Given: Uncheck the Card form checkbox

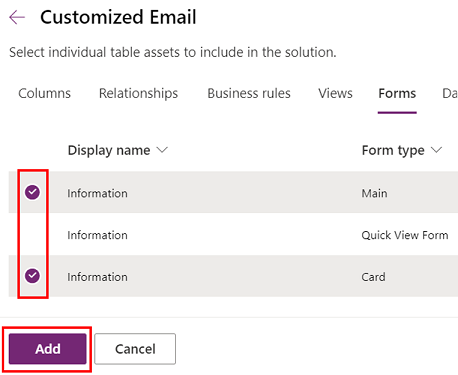Looking at the screenshot, I should (32, 276).
